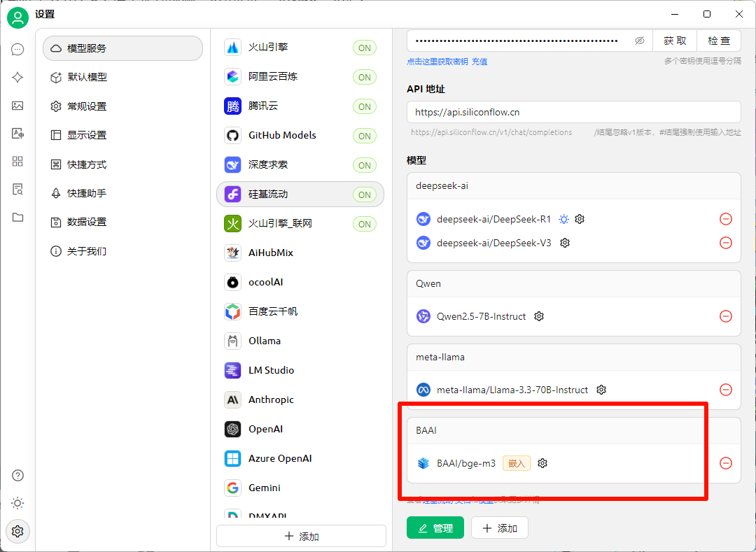Select LM Studio provider

(300, 370)
